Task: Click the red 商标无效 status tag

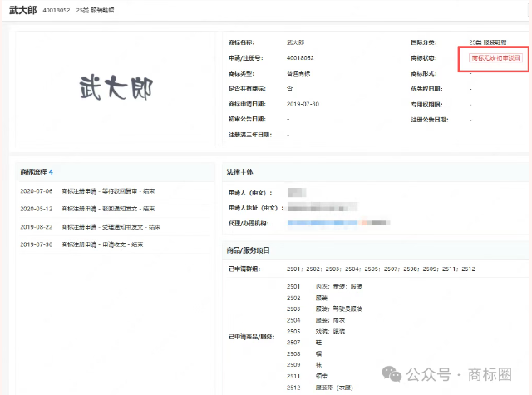Action: pos(495,58)
